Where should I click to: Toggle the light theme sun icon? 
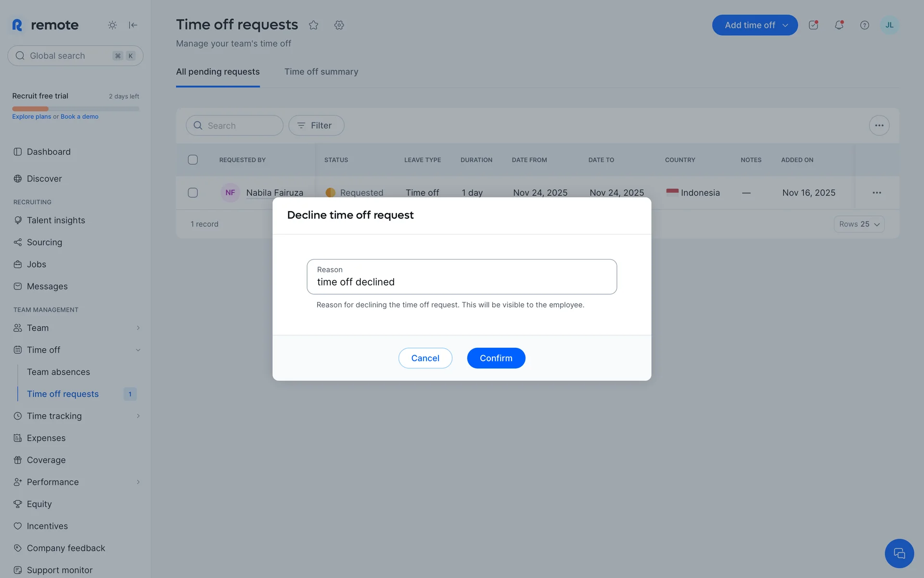tap(112, 25)
